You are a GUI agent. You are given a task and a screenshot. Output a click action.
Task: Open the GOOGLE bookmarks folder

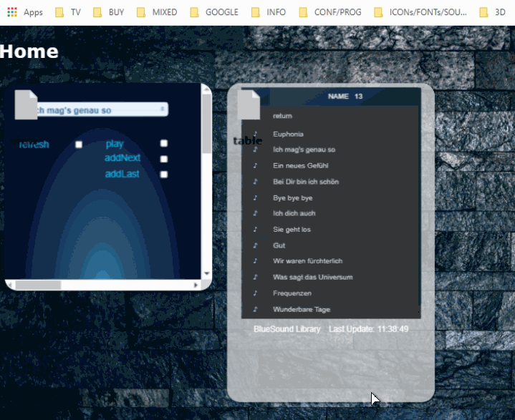(x=214, y=12)
